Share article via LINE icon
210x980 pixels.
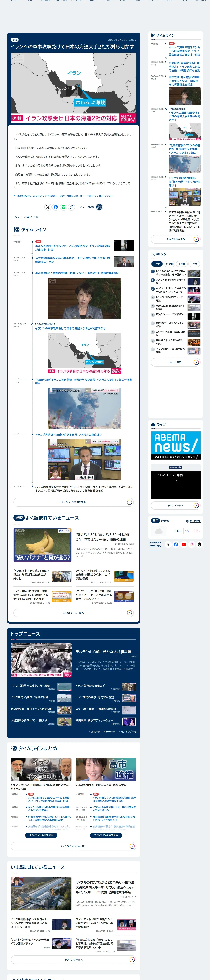click(64, 207)
